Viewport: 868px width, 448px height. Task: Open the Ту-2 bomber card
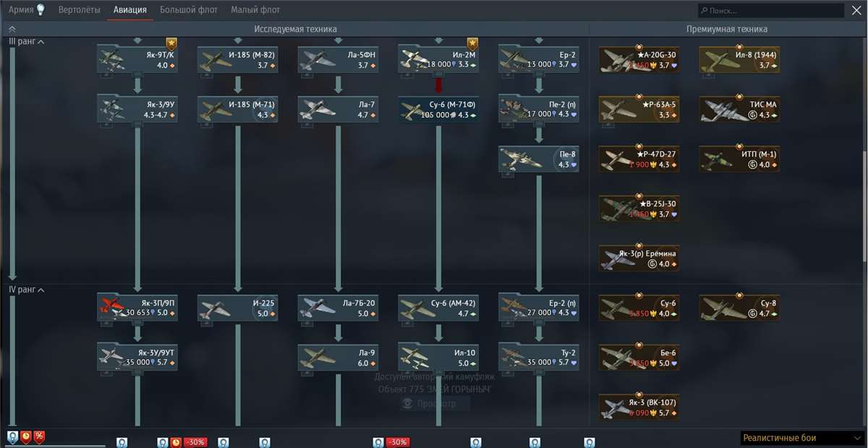538,357
